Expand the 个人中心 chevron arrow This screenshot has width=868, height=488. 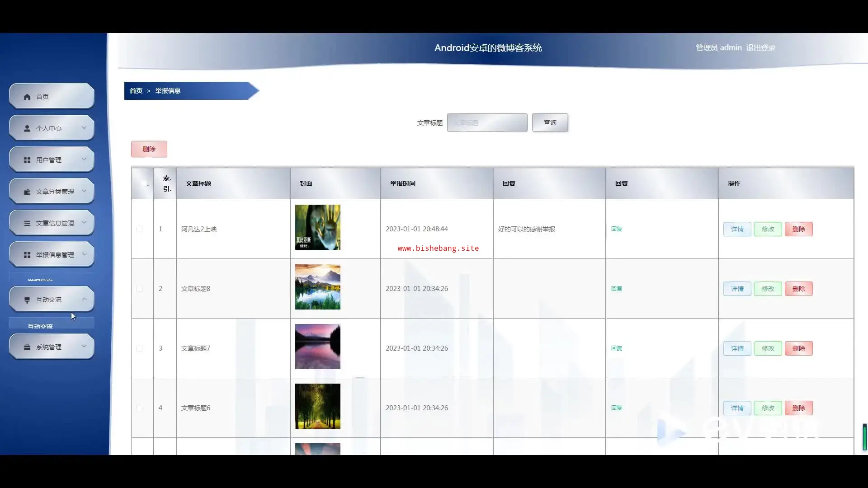84,128
